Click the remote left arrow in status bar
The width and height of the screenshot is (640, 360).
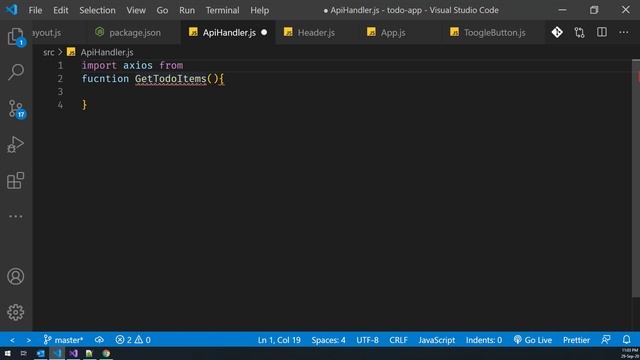tap(12, 340)
